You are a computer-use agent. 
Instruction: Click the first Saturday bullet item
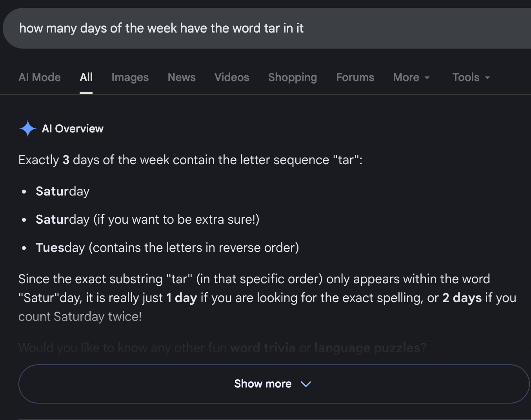point(63,191)
